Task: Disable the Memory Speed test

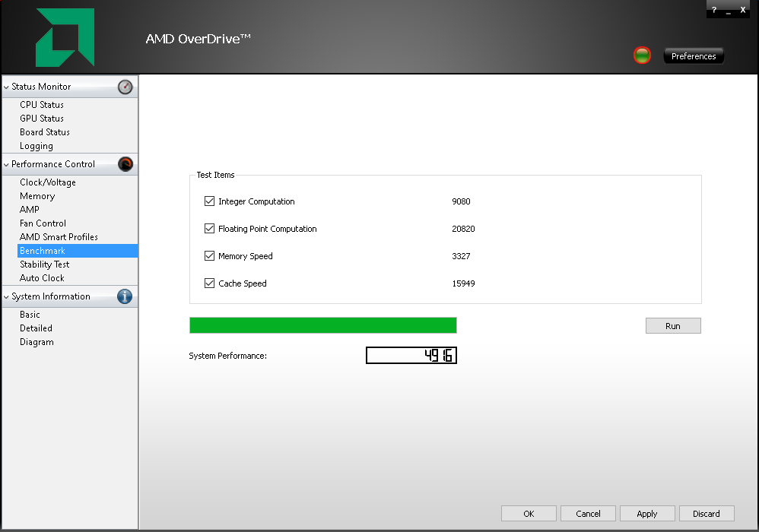Action: click(x=210, y=256)
